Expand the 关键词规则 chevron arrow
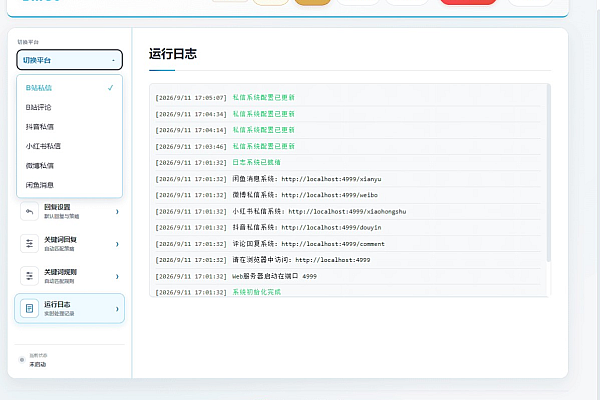The width and height of the screenshot is (600, 400). (117, 276)
